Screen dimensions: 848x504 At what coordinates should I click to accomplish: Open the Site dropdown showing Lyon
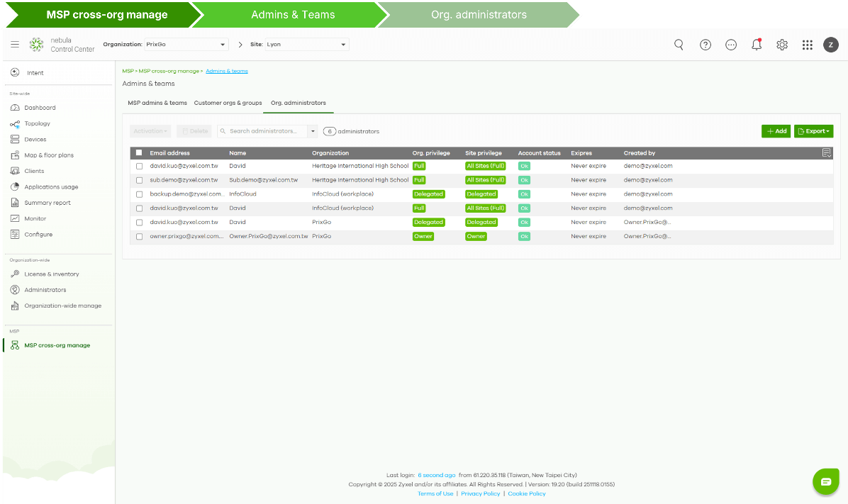(306, 43)
